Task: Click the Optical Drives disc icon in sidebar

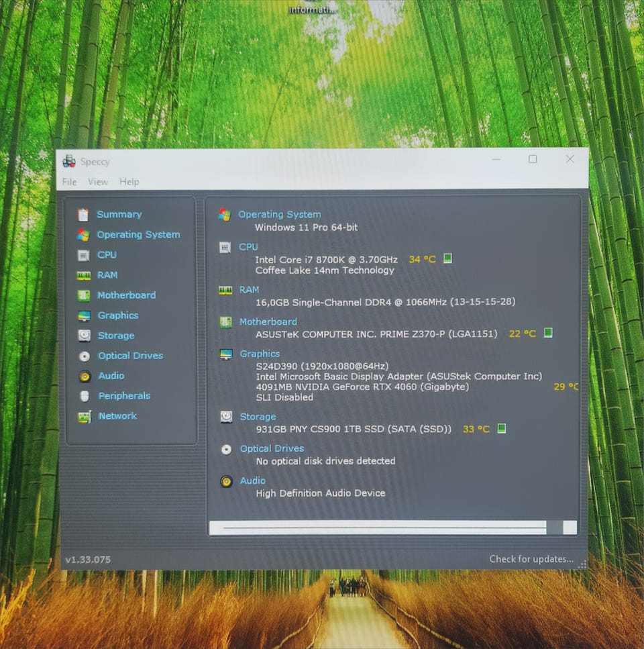Action: (84, 356)
